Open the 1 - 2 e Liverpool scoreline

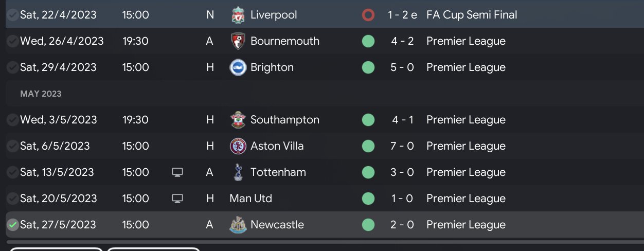click(402, 15)
